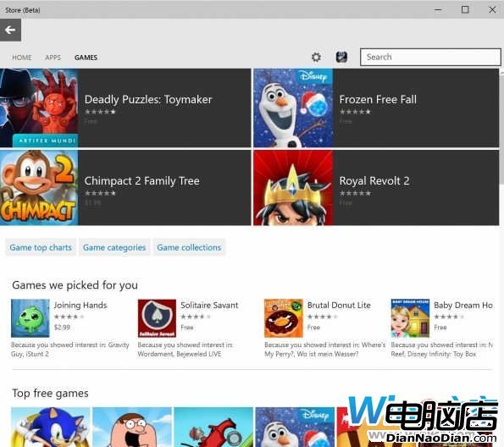
Task: Open the Brutal Donut Lite game icon
Action: click(x=284, y=318)
